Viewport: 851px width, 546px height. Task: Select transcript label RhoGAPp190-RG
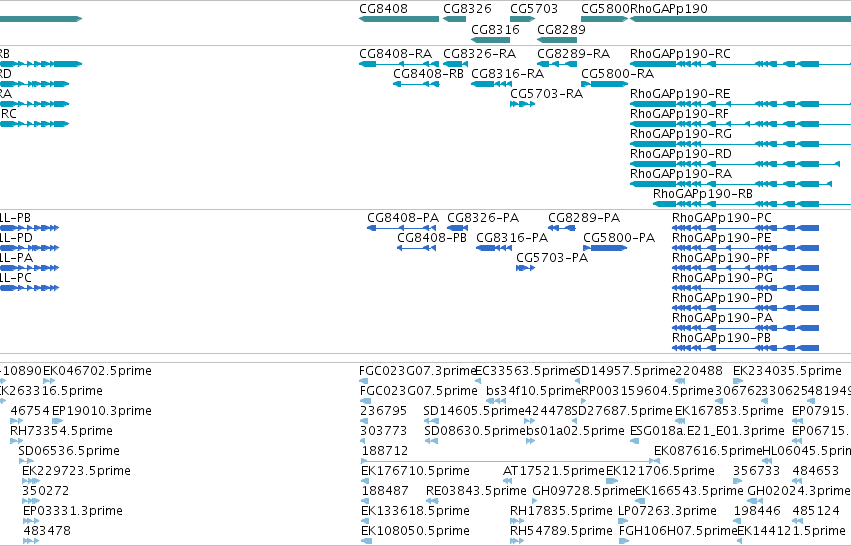(681, 134)
